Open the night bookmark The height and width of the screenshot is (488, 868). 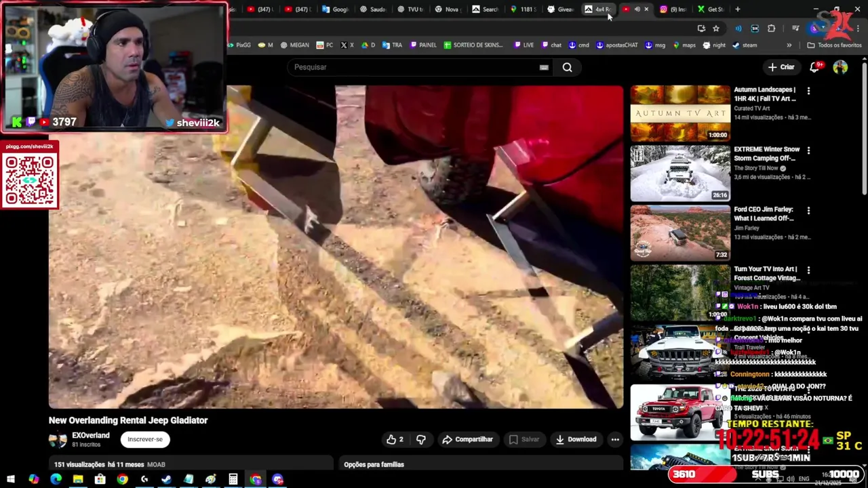click(714, 45)
